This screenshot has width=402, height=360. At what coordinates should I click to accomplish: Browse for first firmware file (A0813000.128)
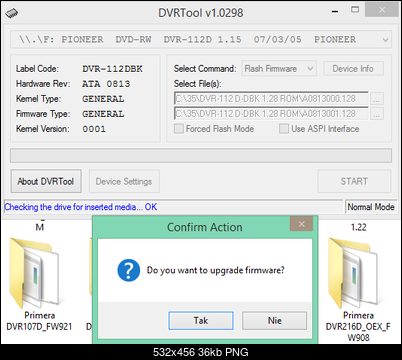(377, 99)
